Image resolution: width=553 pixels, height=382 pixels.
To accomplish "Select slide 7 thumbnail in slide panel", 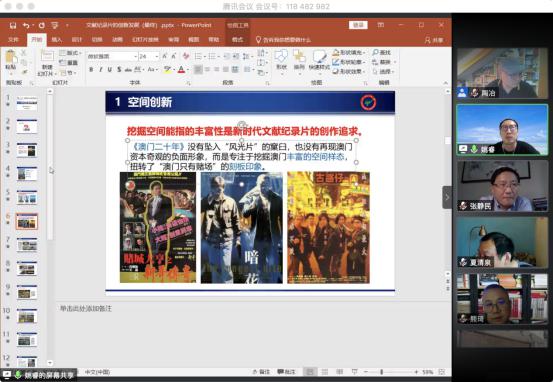I will [27, 245].
